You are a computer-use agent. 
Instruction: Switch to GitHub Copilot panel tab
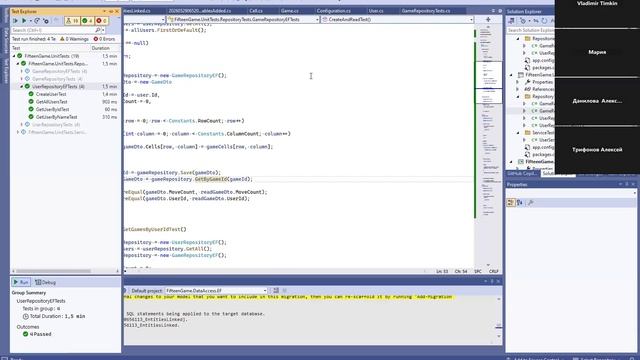(522, 174)
